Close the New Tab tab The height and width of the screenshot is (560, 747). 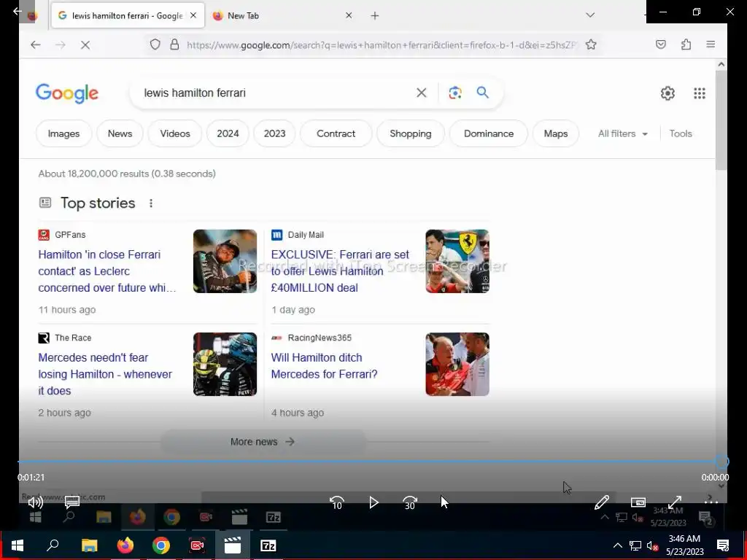(x=349, y=16)
